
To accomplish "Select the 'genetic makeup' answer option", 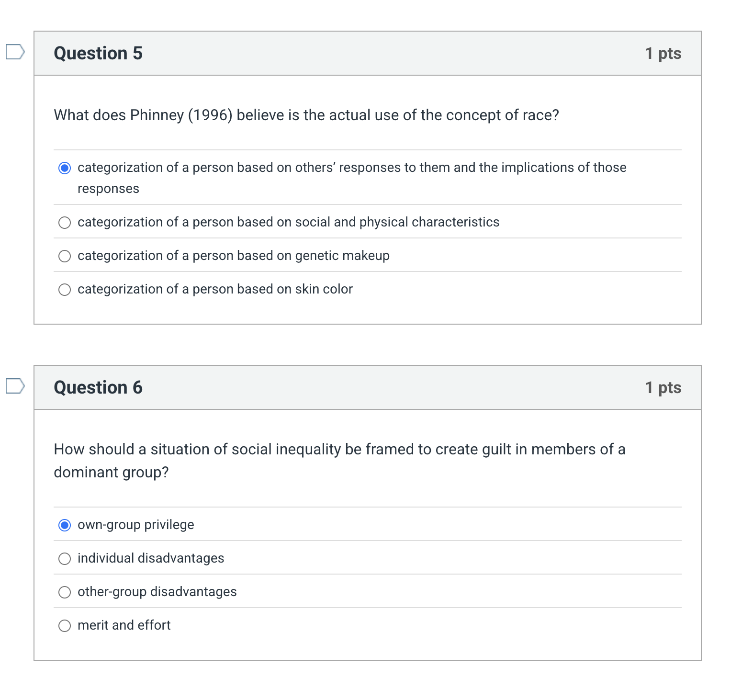I will point(65,256).
